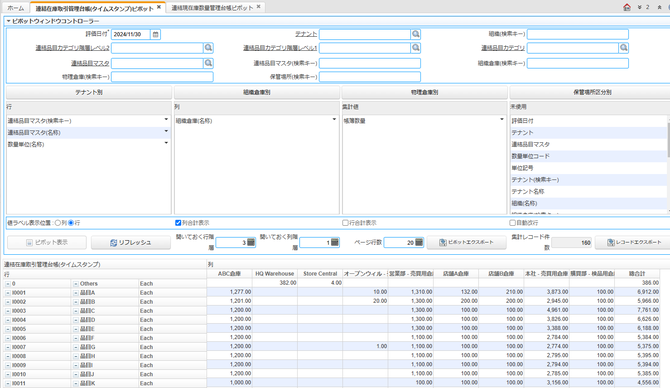Select 行 radio for value label position
This screenshot has width=670, height=388.
click(x=71, y=223)
